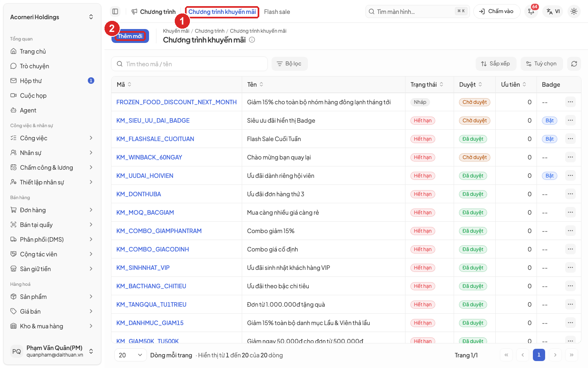This screenshot has height=368, width=588.
Task: Open Hộp thư inbox
Action: [52, 81]
